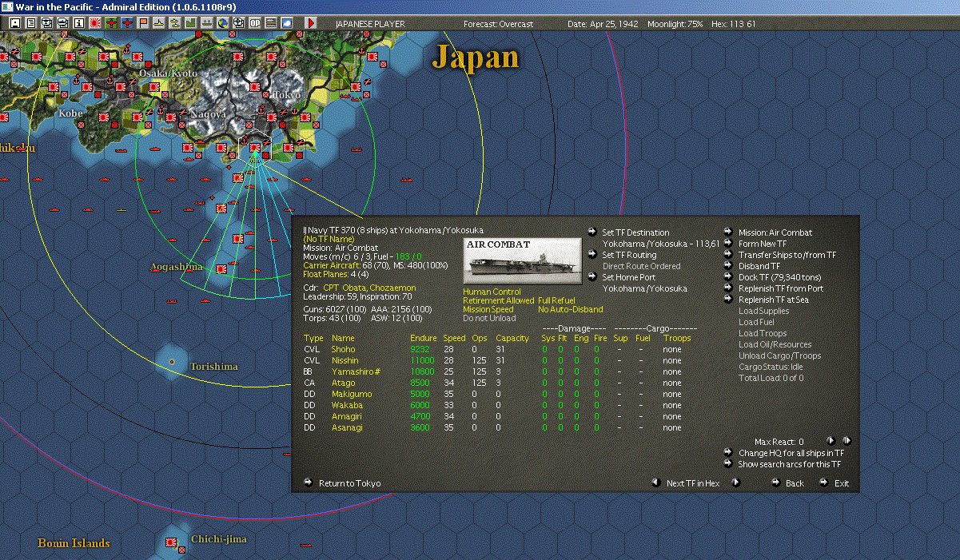
Task: Increase Max React with rightmost arrow
Action: click(x=846, y=440)
